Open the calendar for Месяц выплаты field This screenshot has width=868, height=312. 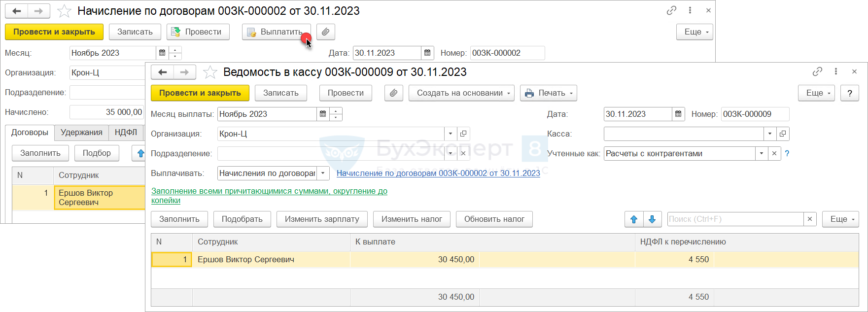click(323, 114)
